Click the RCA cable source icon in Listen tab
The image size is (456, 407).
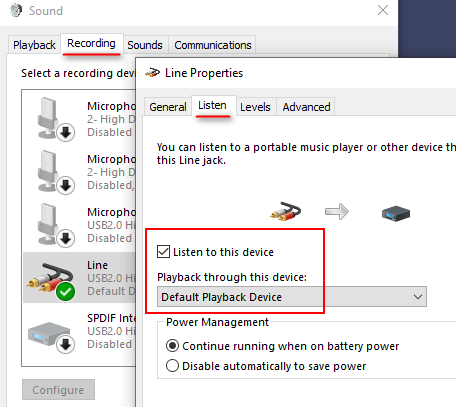pyautogui.click(x=285, y=211)
